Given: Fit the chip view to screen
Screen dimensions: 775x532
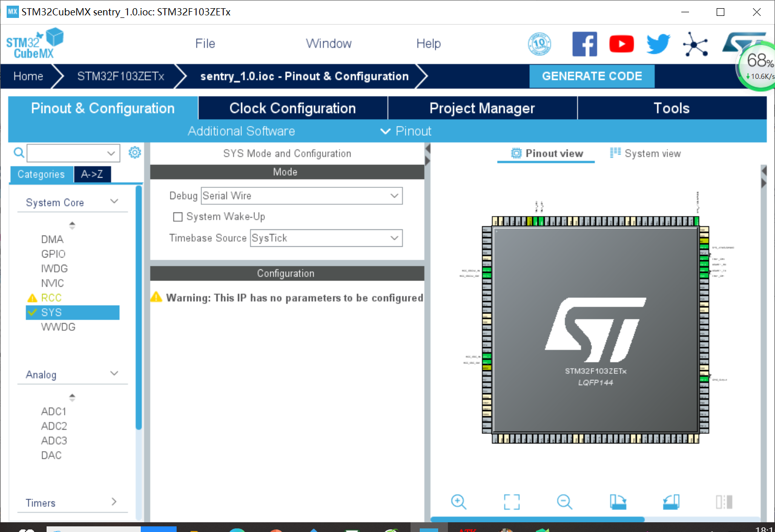Looking at the screenshot, I should point(511,502).
